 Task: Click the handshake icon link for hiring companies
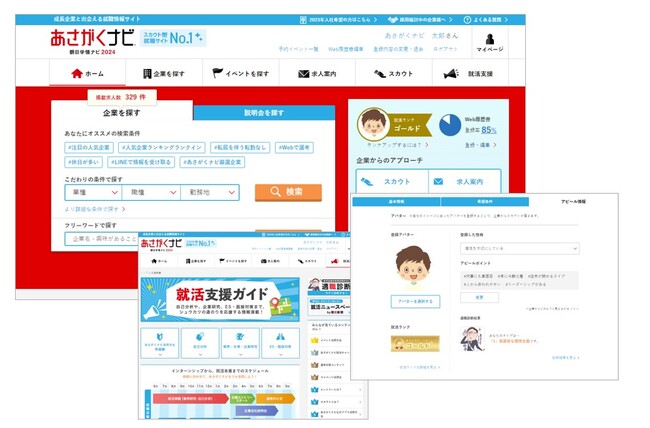pyautogui.click(x=420, y=19)
